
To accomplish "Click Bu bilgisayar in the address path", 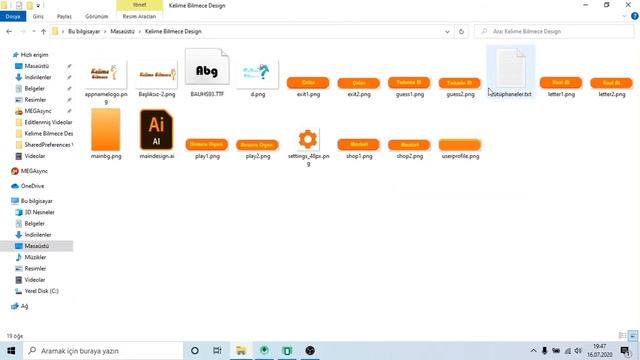I will point(84,31).
